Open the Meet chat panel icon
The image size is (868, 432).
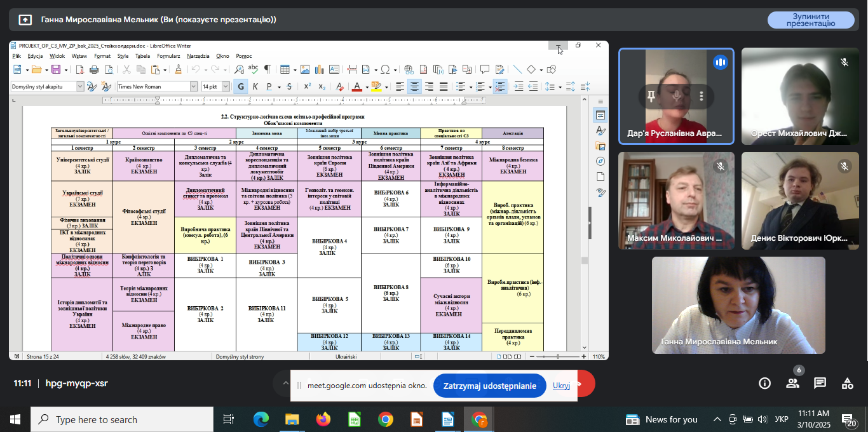coord(820,383)
